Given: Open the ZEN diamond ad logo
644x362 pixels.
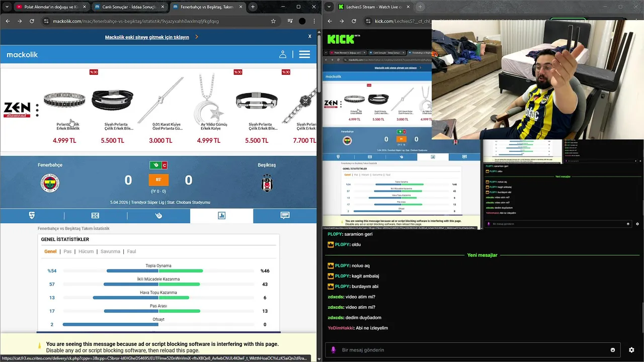Looking at the screenshot, I should [17, 110].
